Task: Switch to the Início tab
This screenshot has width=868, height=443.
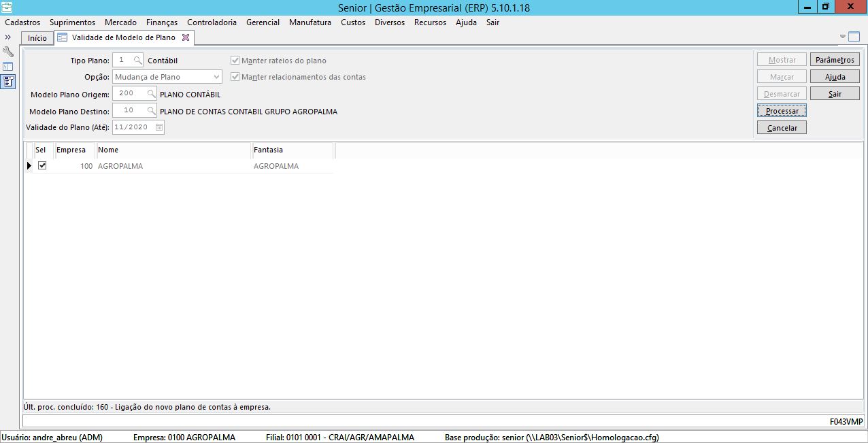Action: (37, 38)
